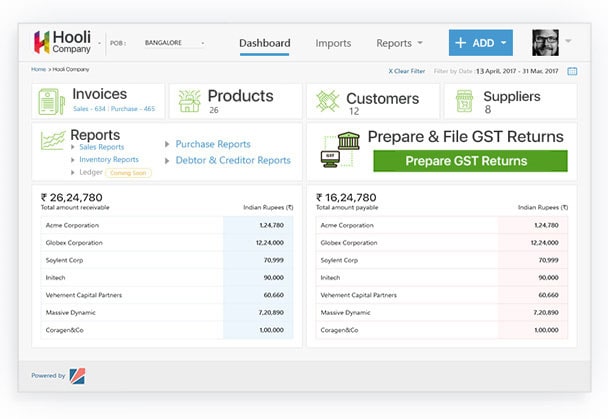Select Initech in payable table

coord(442,278)
